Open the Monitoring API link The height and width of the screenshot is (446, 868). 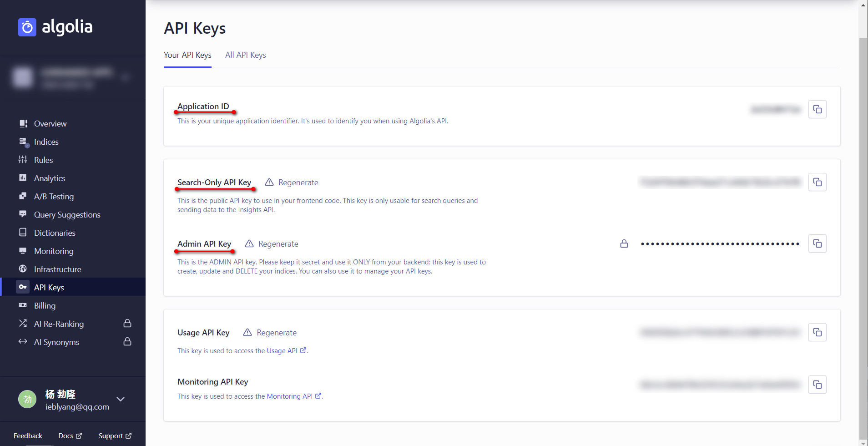tap(294, 396)
